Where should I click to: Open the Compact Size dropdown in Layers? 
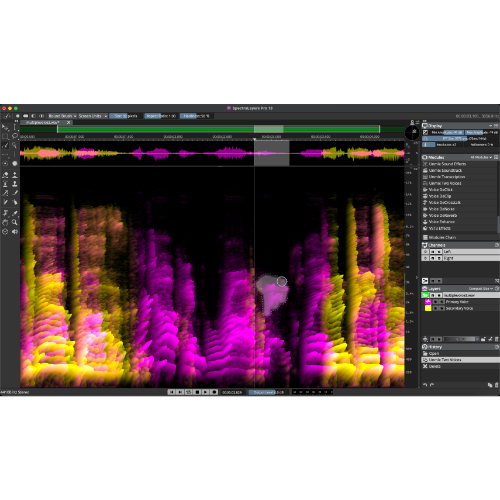click(x=480, y=289)
